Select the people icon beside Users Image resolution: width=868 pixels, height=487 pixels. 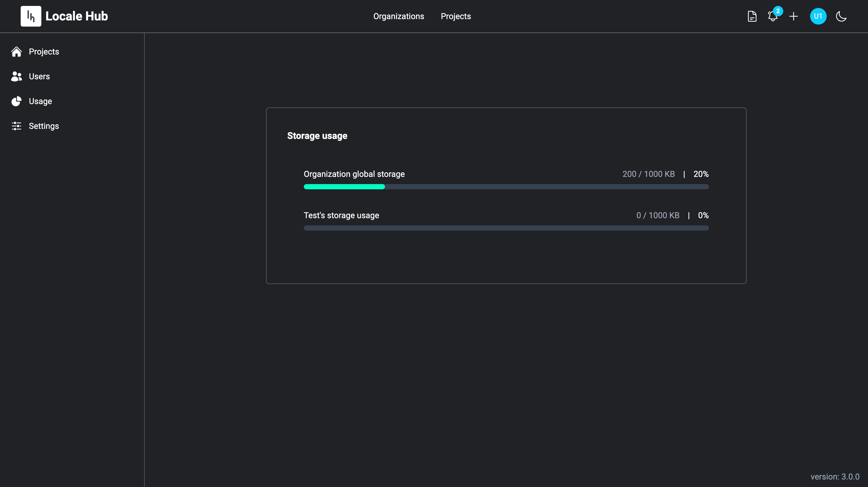16,76
